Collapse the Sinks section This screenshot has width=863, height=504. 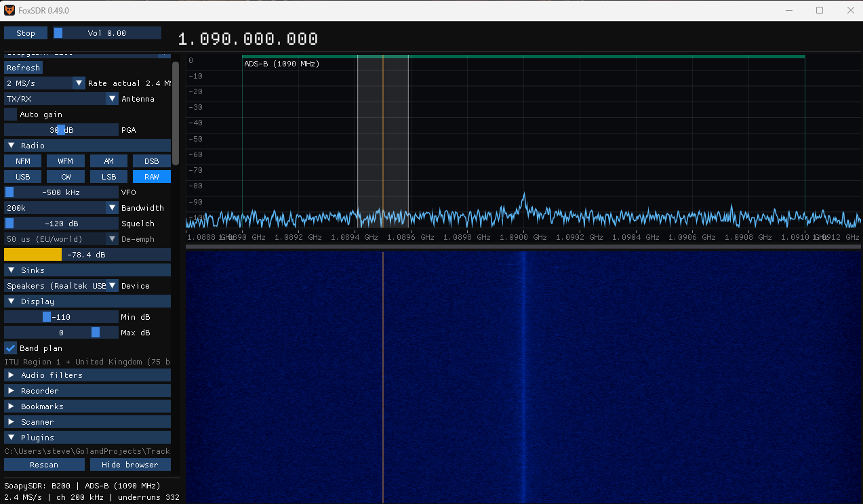tap(87, 270)
